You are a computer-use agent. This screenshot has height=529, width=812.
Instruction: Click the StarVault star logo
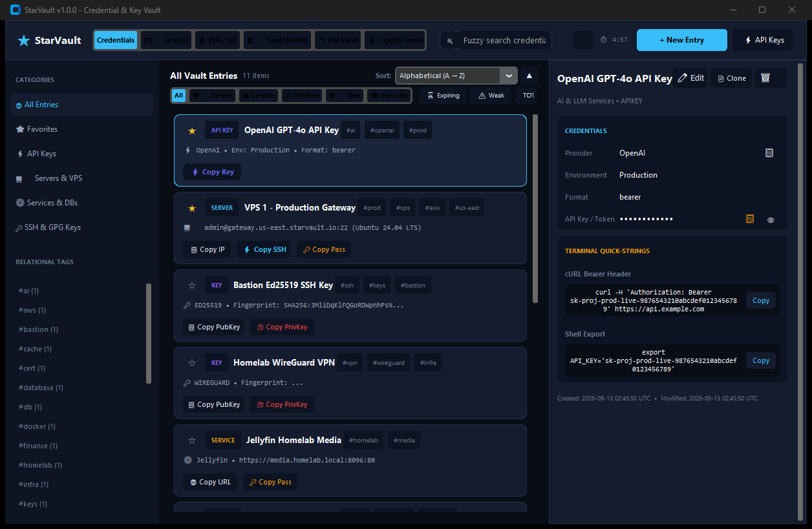pos(24,40)
